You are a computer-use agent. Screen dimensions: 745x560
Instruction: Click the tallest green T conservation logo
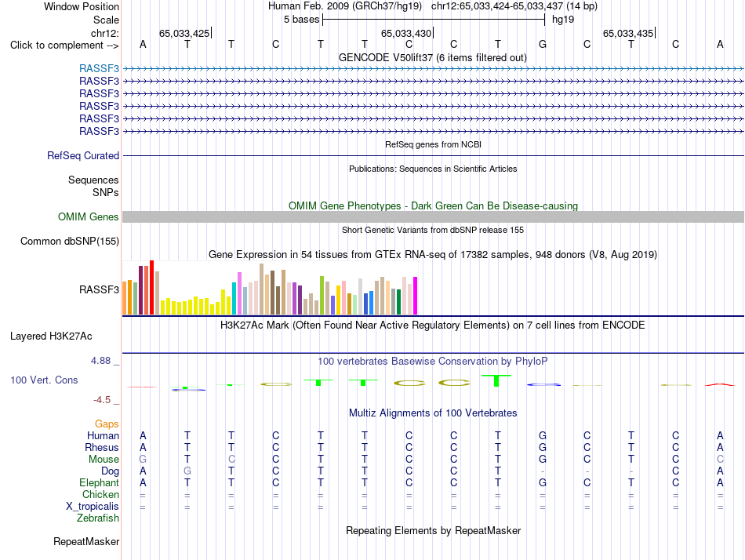coord(496,380)
